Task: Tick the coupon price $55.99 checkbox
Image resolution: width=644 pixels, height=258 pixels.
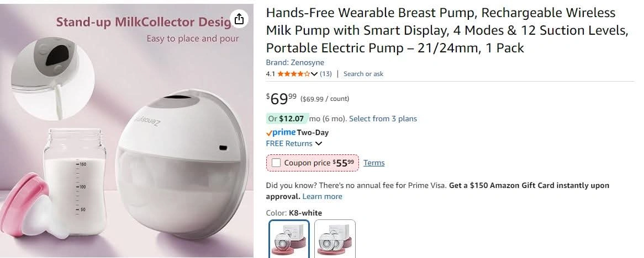Action: coord(276,163)
